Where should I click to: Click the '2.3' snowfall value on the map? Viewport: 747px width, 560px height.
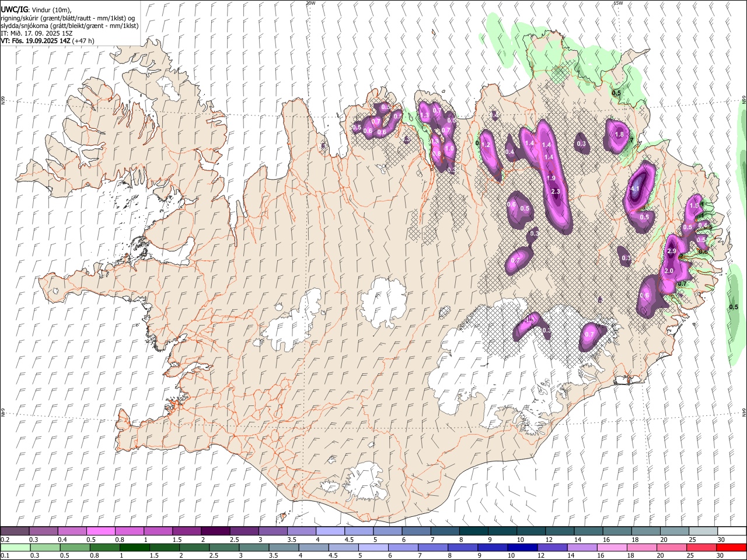(x=555, y=192)
